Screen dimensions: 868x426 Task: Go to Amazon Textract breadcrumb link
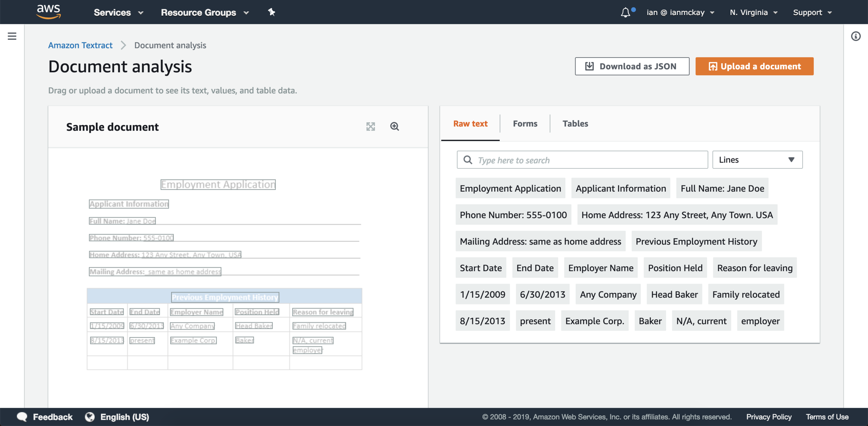click(x=80, y=45)
